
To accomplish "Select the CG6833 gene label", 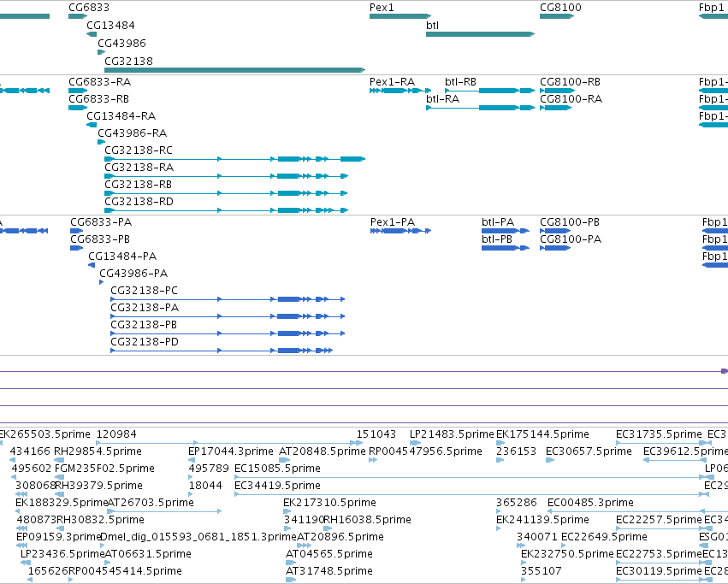I will coord(89,8).
